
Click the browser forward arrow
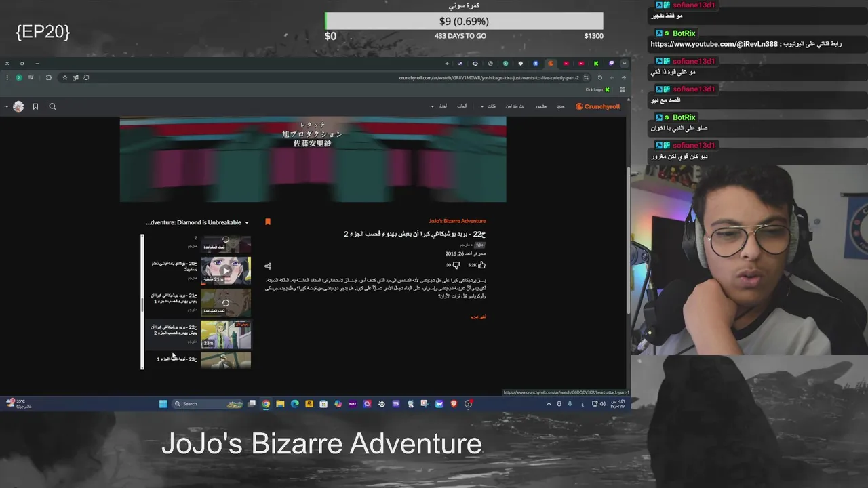(x=612, y=77)
